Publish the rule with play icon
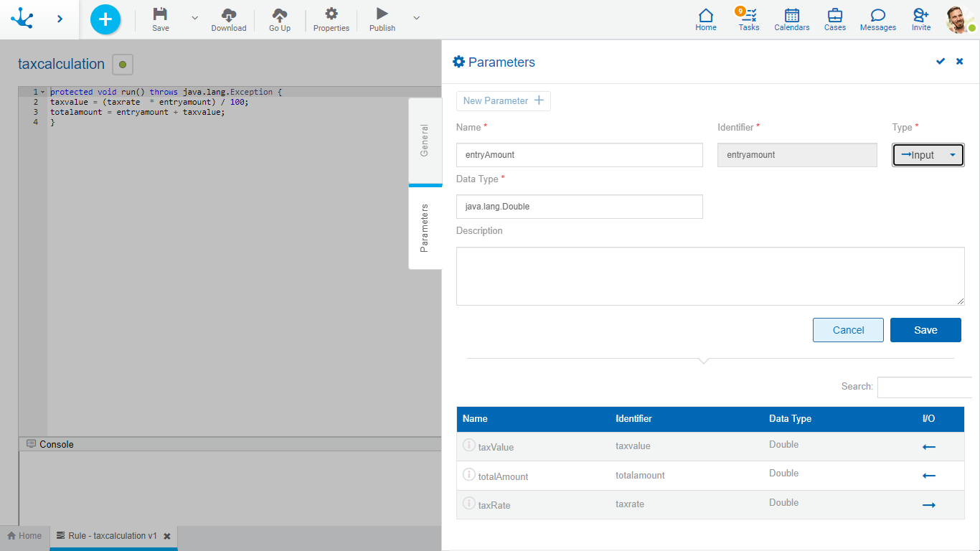 382,14
